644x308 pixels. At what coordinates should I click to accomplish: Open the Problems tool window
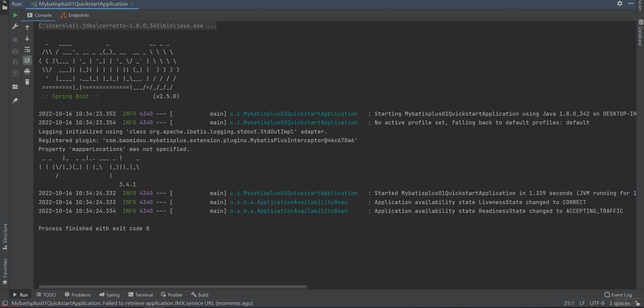pyautogui.click(x=78, y=295)
